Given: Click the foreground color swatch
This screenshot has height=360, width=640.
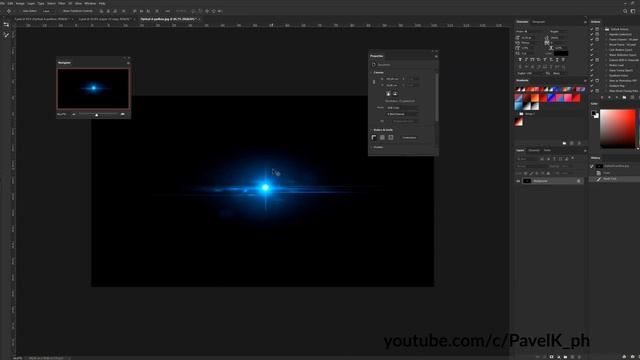Looking at the screenshot, I should click(593, 113).
